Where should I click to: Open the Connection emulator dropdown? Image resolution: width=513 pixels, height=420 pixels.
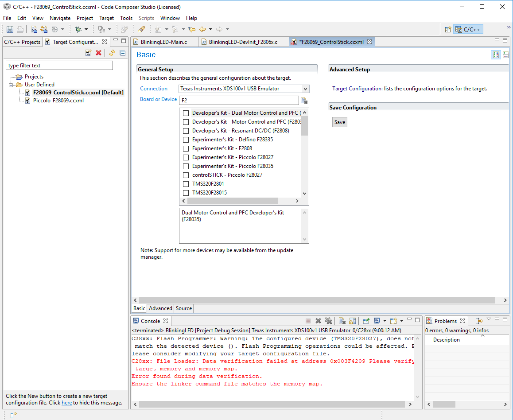click(305, 89)
